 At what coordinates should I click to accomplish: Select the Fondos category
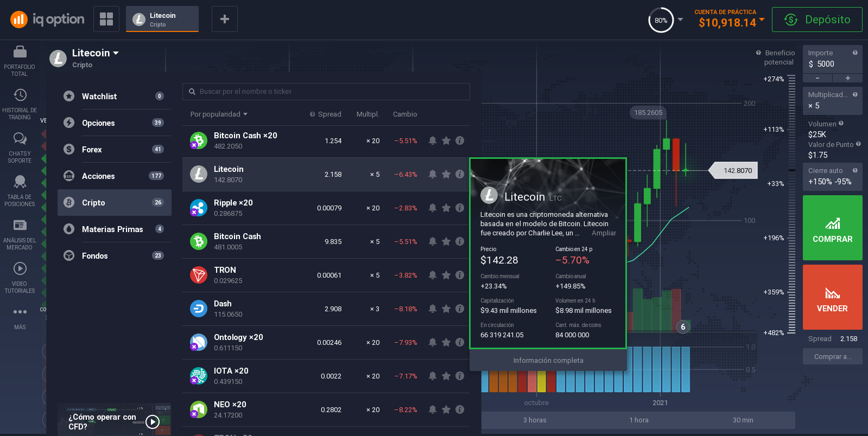[x=115, y=255]
